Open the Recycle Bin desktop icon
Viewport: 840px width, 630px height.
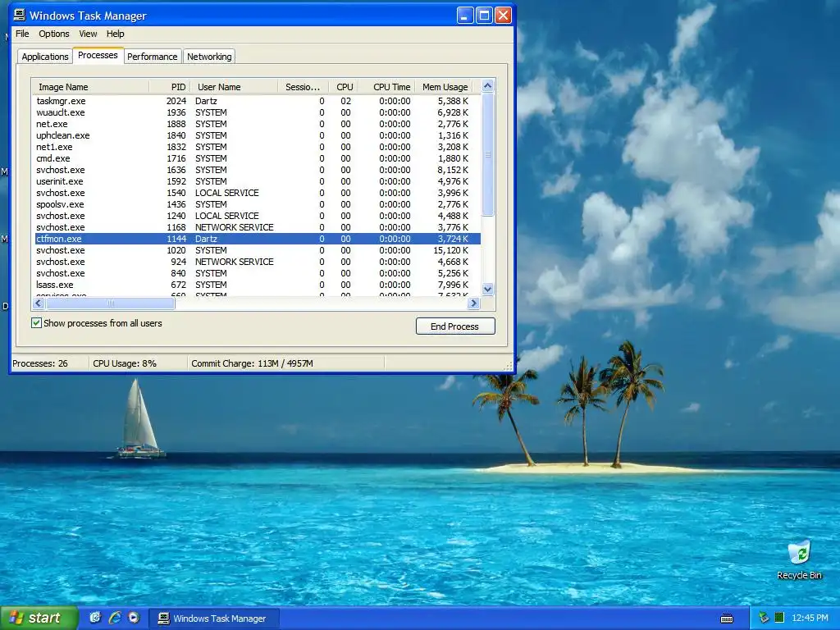click(x=799, y=559)
